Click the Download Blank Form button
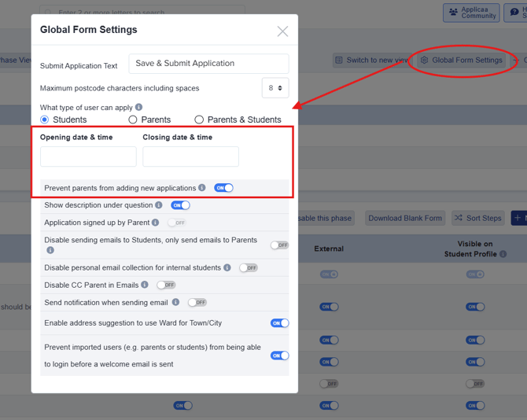The height and width of the screenshot is (420, 527). (405, 218)
